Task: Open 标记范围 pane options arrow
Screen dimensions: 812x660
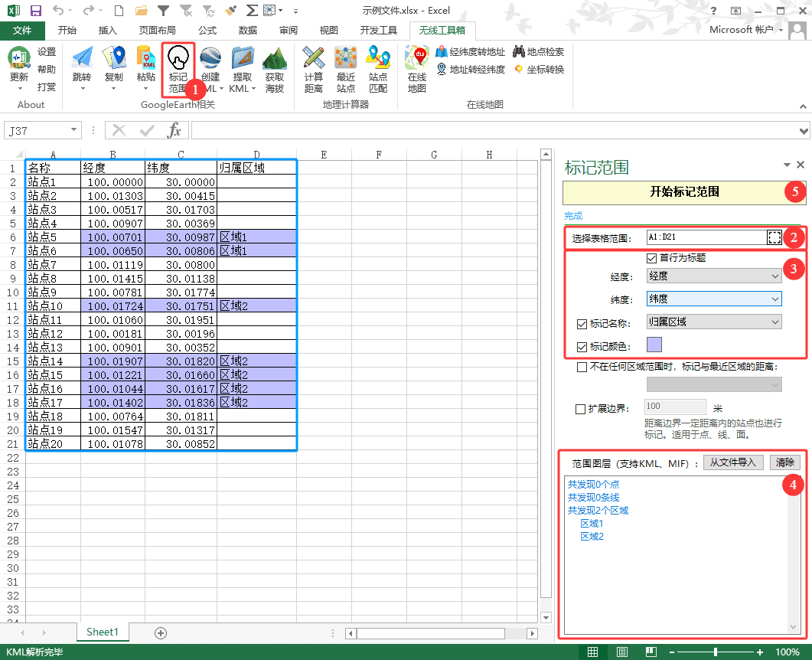Action: pyautogui.click(x=788, y=165)
